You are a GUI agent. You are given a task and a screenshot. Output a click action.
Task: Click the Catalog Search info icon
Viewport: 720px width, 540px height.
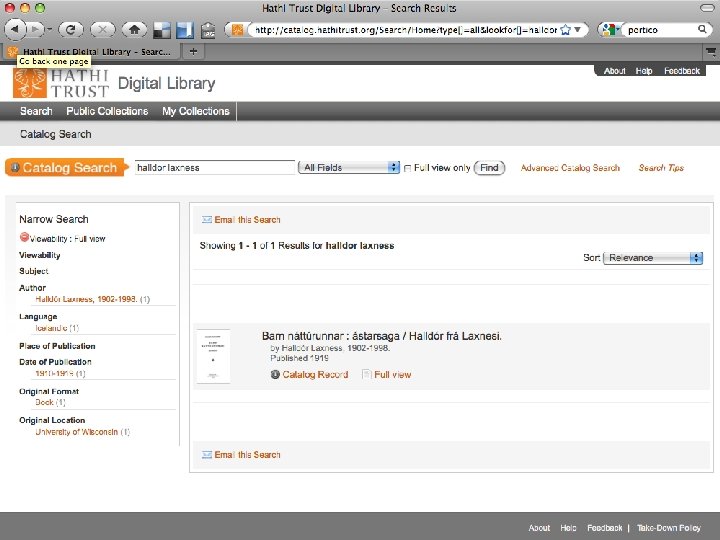pos(15,168)
